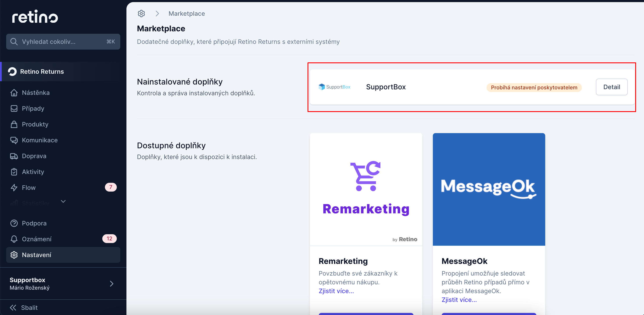Screen dimensions: 644x315
Task: Click the Oznámení bell icon
Action: coord(14,239)
